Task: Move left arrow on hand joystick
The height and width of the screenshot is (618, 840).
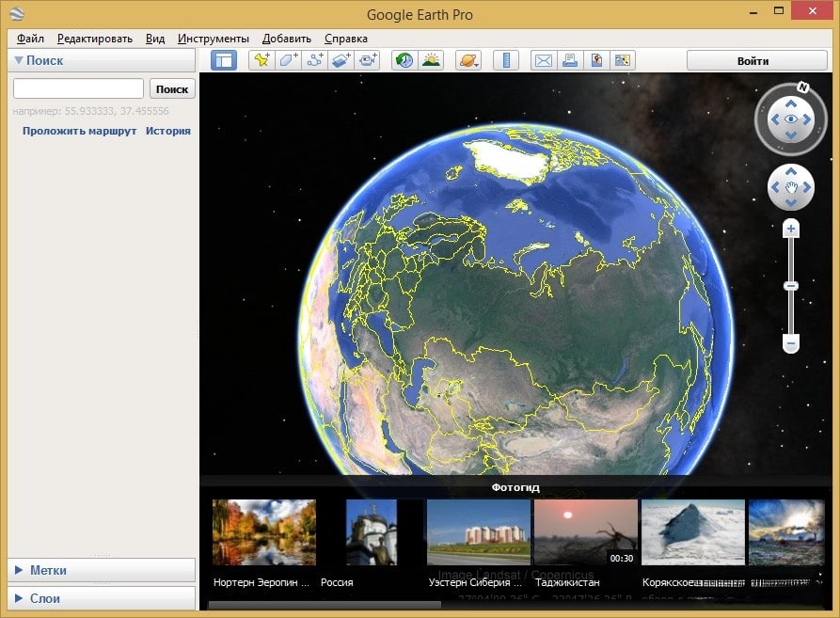Action: [775, 187]
